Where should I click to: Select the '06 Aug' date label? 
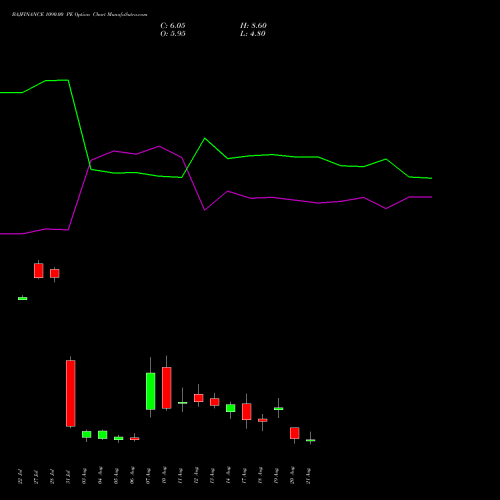[132, 476]
